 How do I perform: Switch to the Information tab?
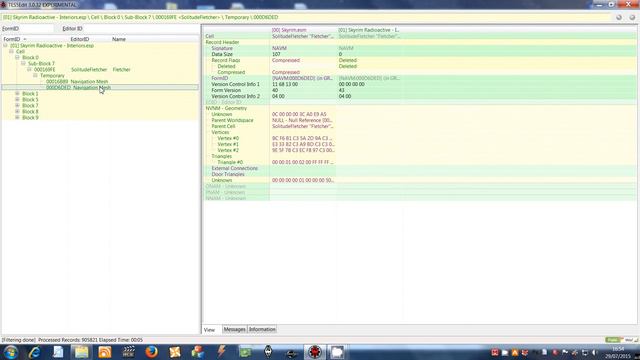(x=262, y=329)
